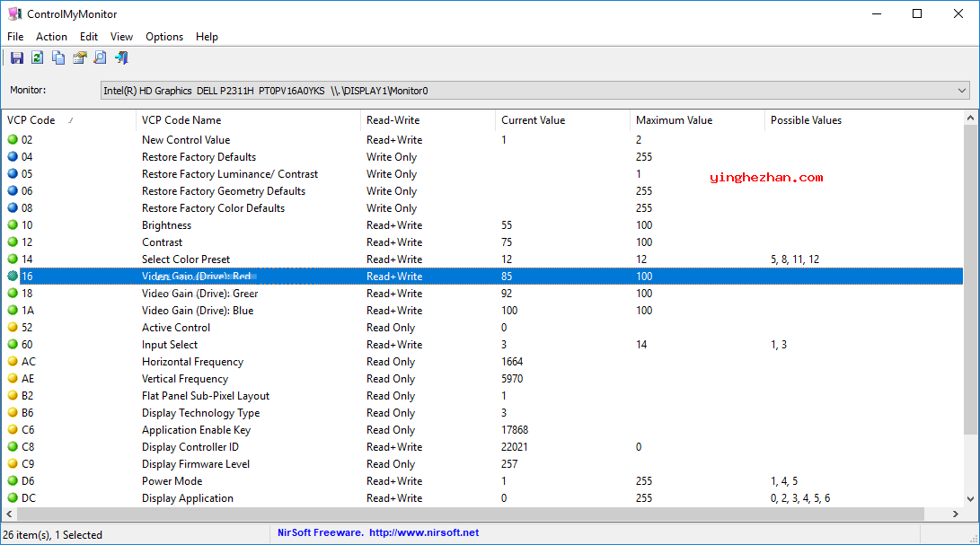The image size is (980, 545).
Task: Click the blue icon of row 06
Action: click(x=13, y=190)
